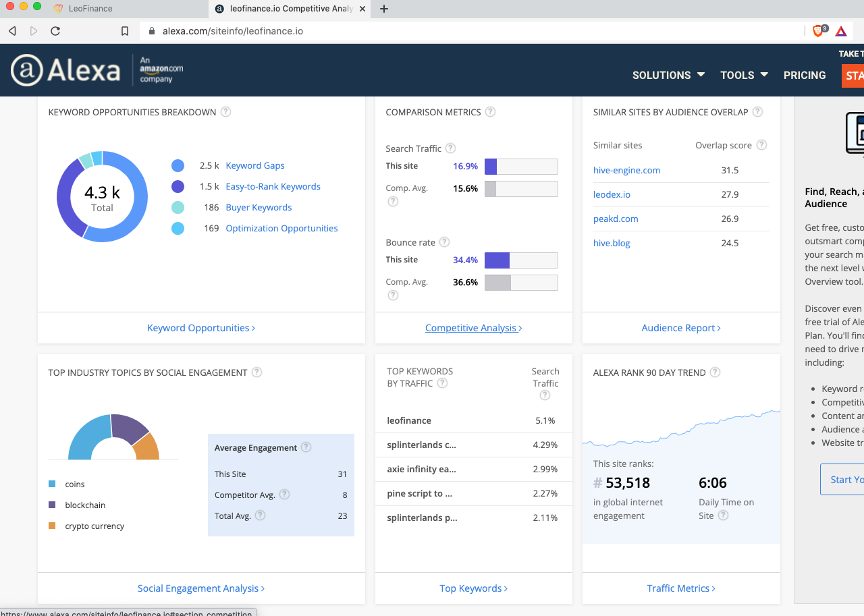Visit similar site hive.blog

[612, 243]
